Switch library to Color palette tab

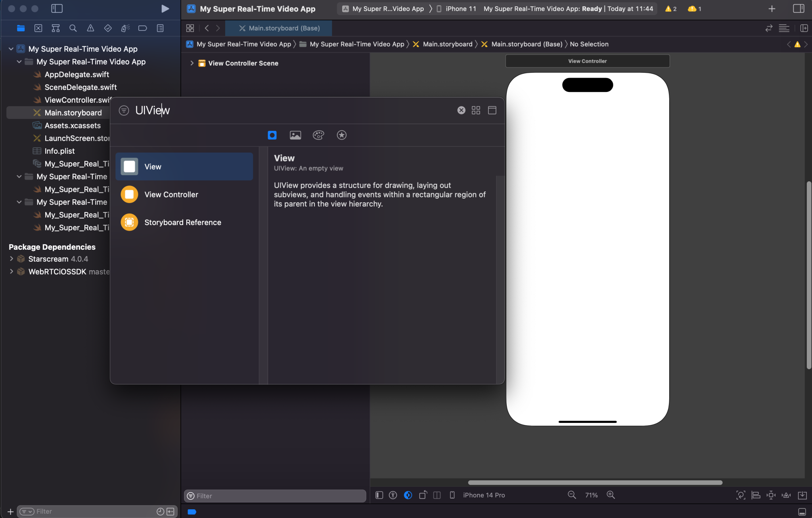(x=318, y=135)
